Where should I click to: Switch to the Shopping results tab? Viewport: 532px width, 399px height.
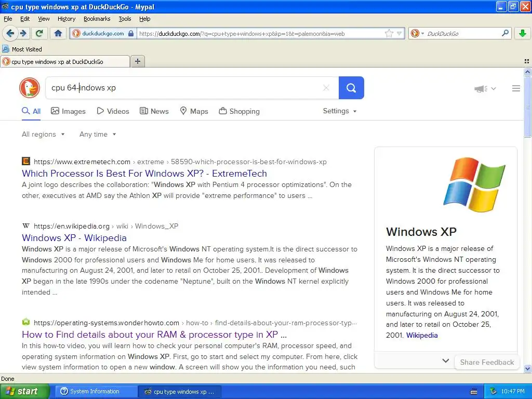239,111
